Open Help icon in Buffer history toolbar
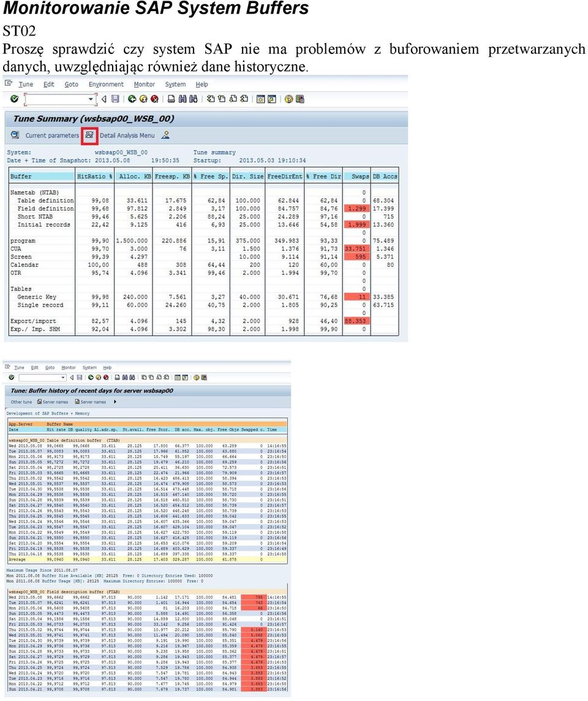This screenshot has width=588, height=701. pyautogui.click(x=196, y=377)
